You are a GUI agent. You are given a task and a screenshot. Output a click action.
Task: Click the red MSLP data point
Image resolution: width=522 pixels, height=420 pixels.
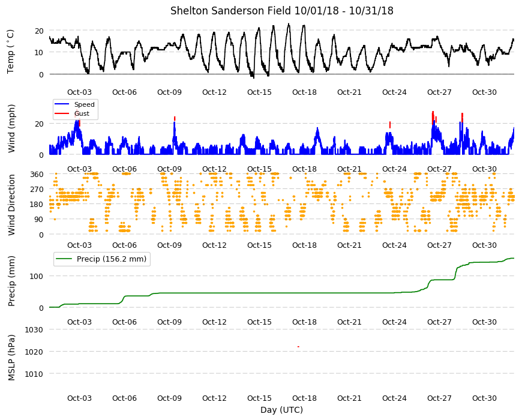[x=298, y=346]
